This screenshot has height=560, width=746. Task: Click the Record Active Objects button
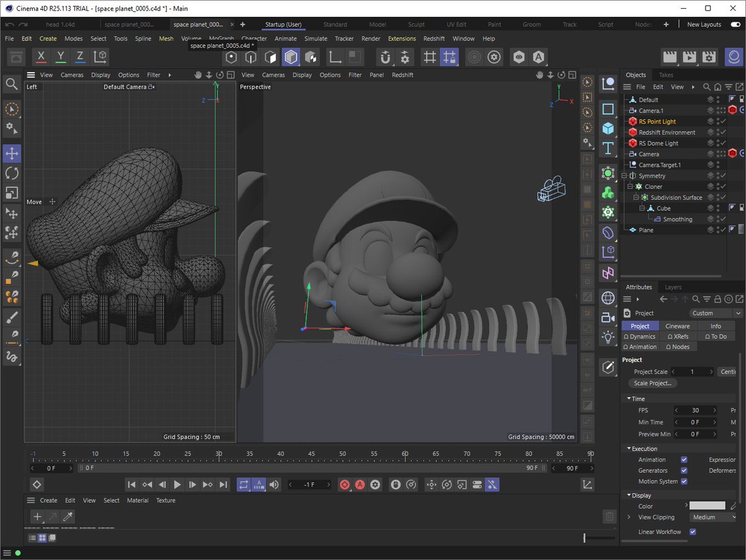pos(345,484)
